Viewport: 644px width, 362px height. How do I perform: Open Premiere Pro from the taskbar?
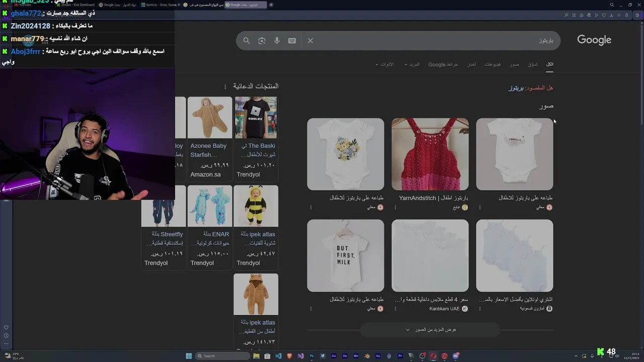[400, 356]
